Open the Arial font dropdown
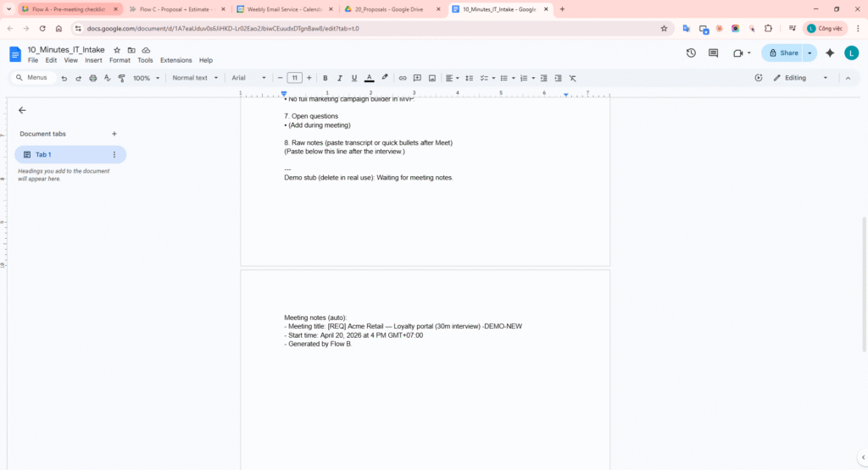The image size is (868, 470). pos(248,78)
